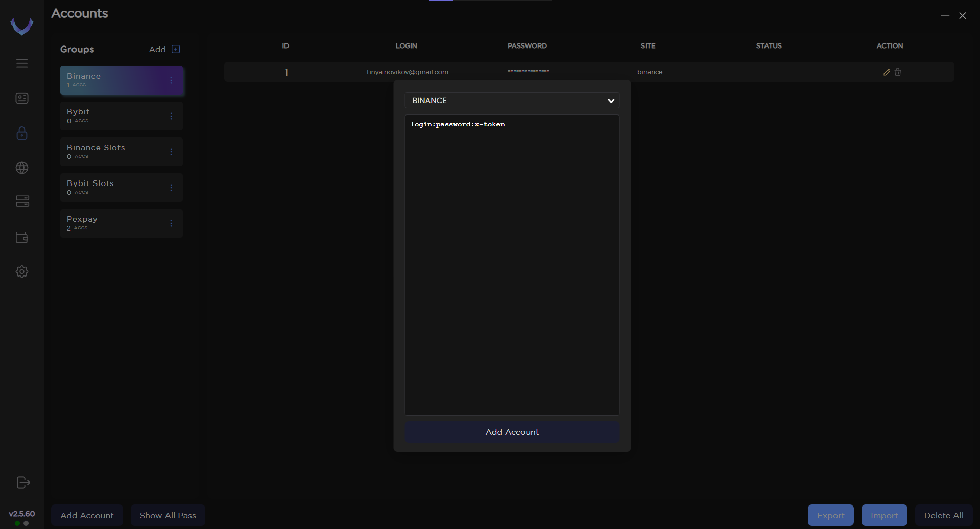980x529 pixels.
Task: Click the Export button
Action: 830,515
